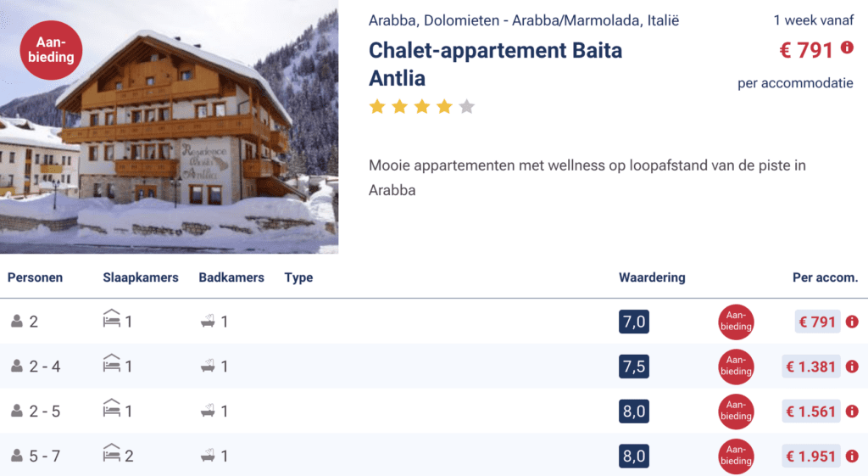Click info icon in the € 1.561 row
Image resolution: width=868 pixels, height=476 pixels.
tap(852, 412)
